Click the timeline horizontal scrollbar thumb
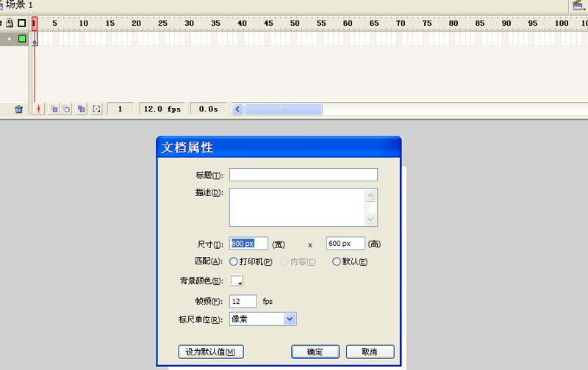The image size is (588, 370). pyautogui.click(x=284, y=109)
